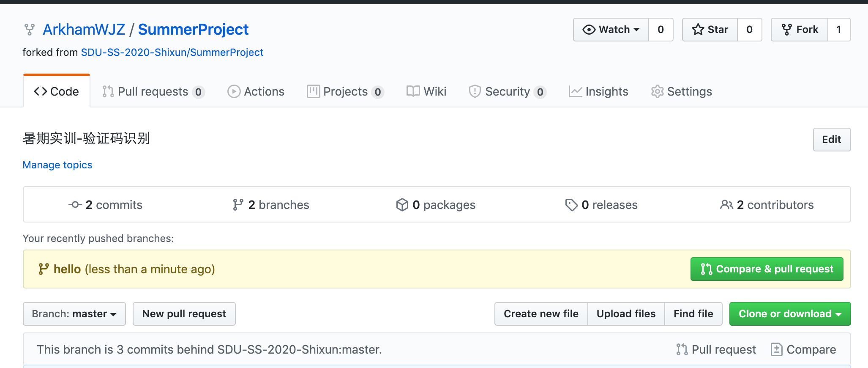Click the Star count showing 0
868x368 pixels.
[x=750, y=30]
